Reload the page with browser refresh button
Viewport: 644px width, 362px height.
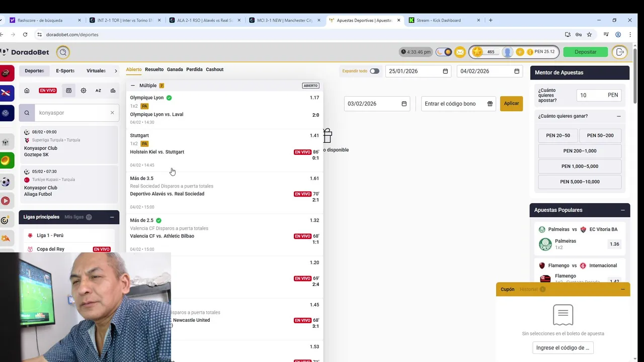pos(25,35)
